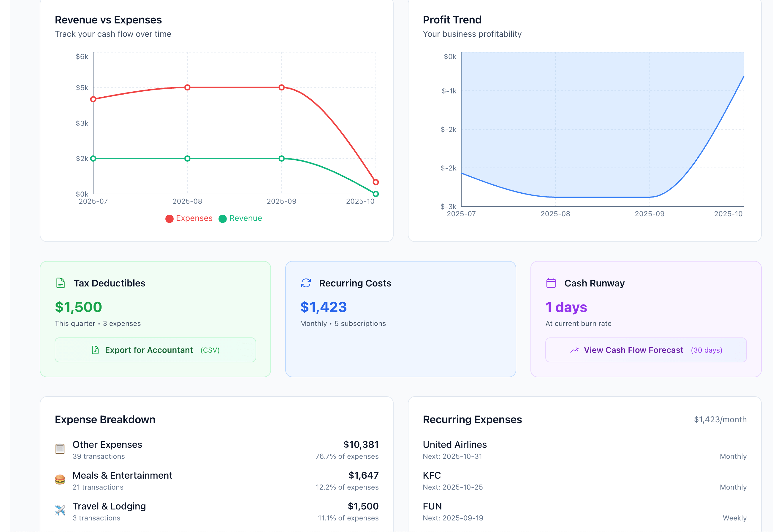Open the Other Expenses category row
773x532 pixels.
[107, 445]
